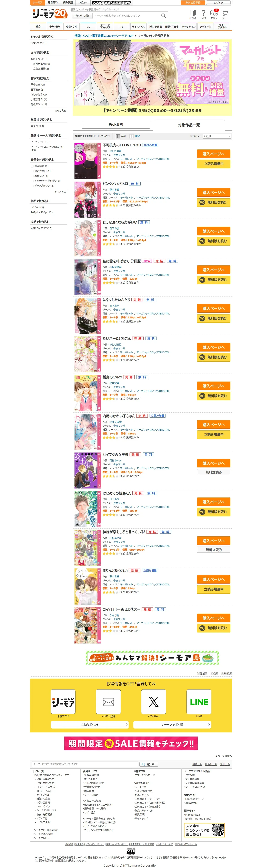Click the footer keyword search input field
Image resolution: width=262 pixels, height=868 pixels.
point(85,764)
